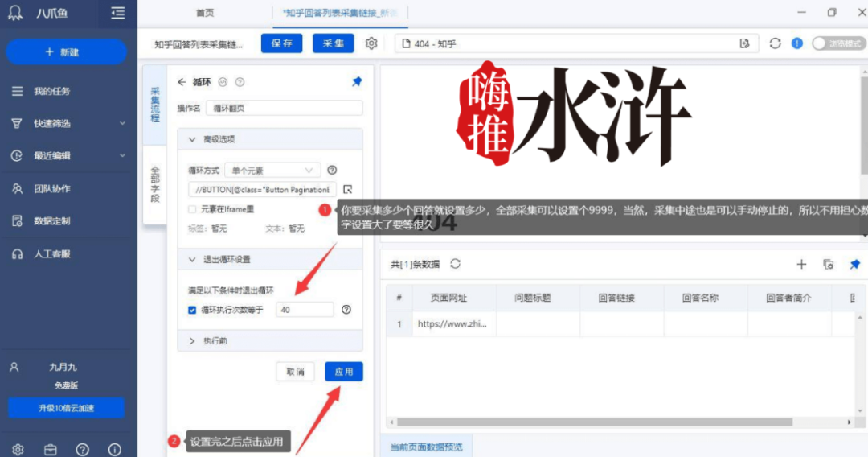
Task: Open help question icon at sidebar bottom
Action: tap(83, 449)
